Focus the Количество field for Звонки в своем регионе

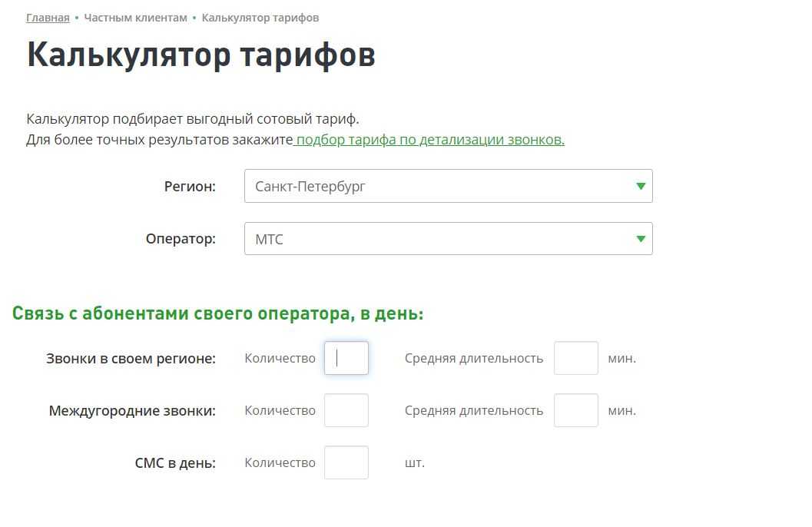tap(346, 358)
